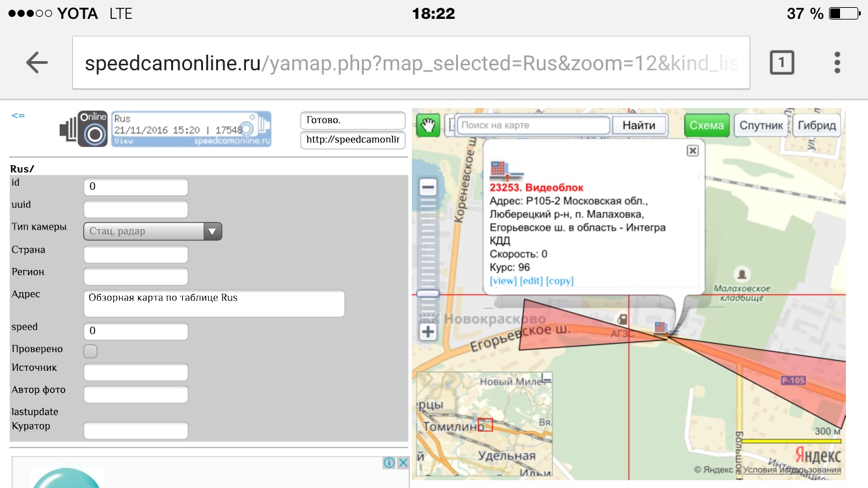Image resolution: width=868 pixels, height=488 pixels.
Task: Click the map zoom slider handle
Action: pyautogui.click(x=427, y=294)
